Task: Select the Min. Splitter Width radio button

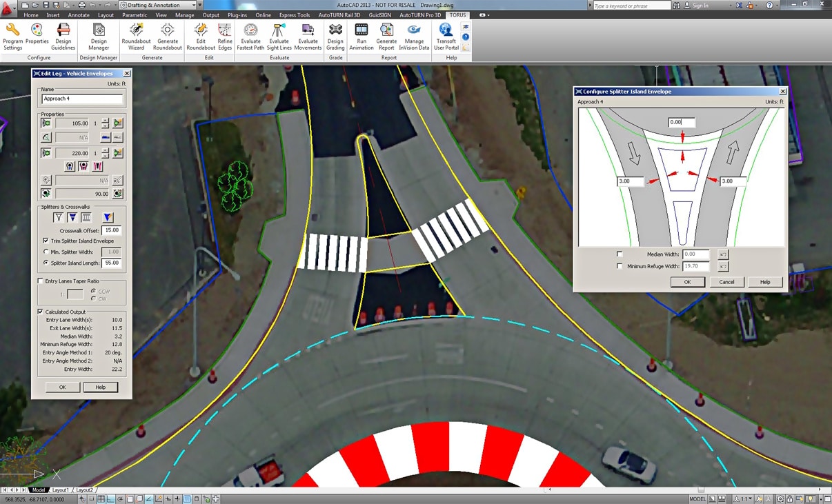Action: [x=46, y=252]
